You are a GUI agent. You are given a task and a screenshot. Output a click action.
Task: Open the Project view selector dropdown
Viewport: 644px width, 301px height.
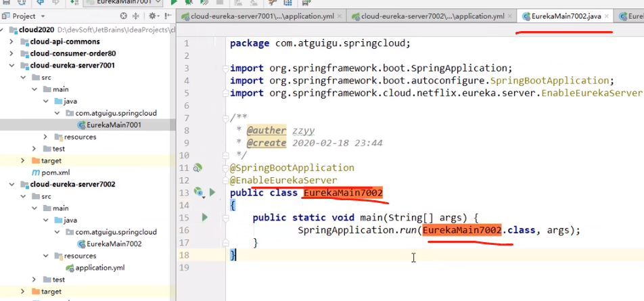coord(43,16)
